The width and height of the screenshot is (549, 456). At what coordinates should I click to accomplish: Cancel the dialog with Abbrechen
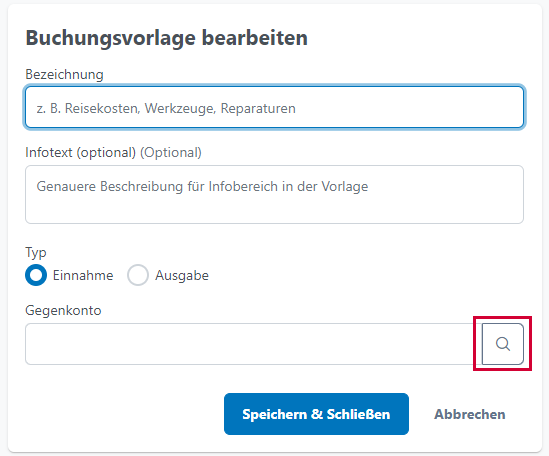pos(470,414)
